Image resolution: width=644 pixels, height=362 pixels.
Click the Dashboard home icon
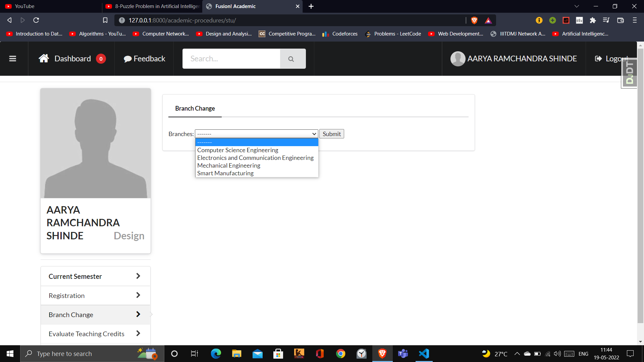(x=44, y=58)
